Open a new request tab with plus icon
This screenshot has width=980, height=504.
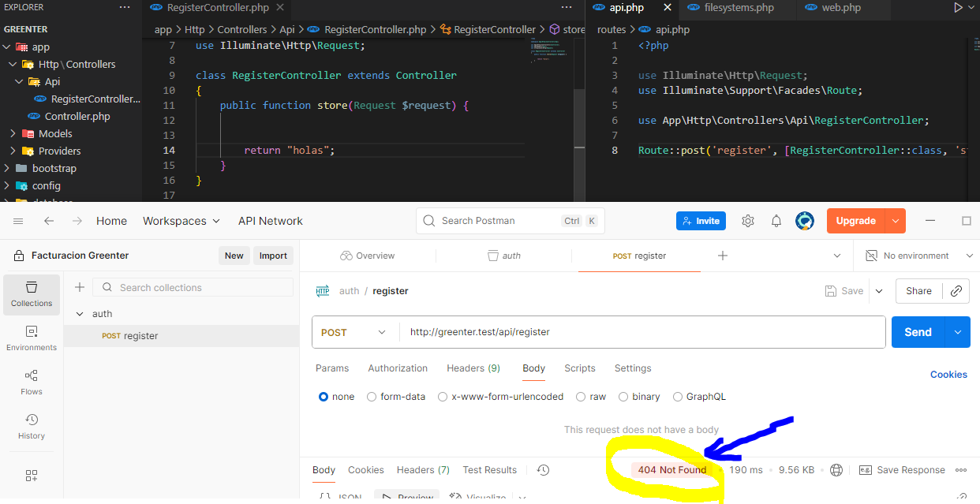pos(723,256)
